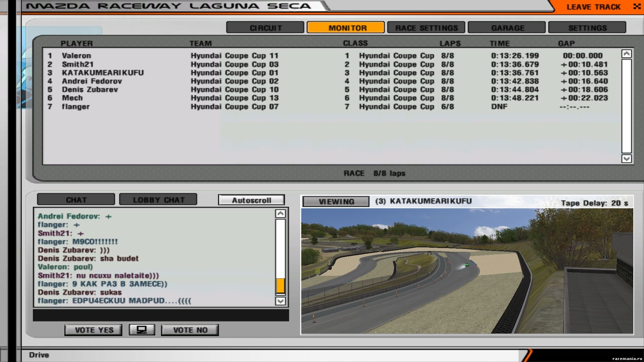Image resolution: width=644 pixels, height=362 pixels.
Task: Select the Chat tab
Action: point(76,199)
